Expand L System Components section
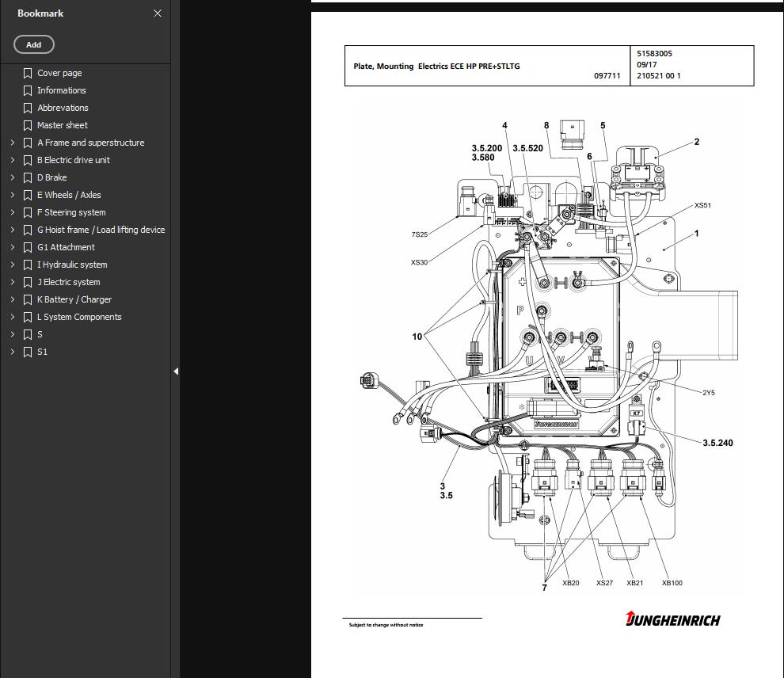 pyautogui.click(x=11, y=317)
